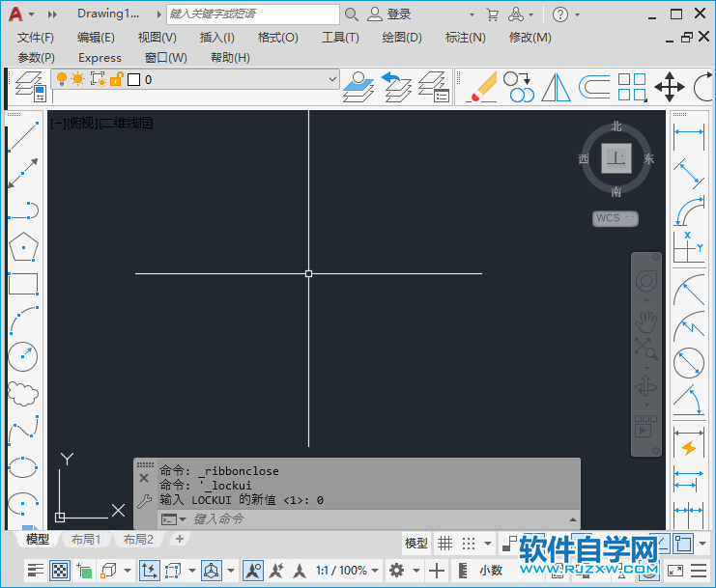Toggle layer 0 freeze sun icon
This screenshot has width=716, height=588.
pos(78,79)
